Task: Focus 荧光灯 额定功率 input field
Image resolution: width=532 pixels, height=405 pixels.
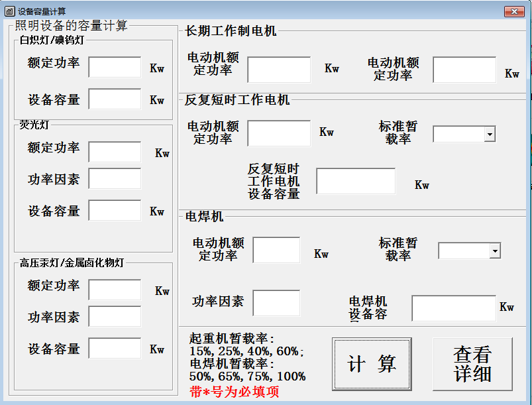Action: click(115, 152)
